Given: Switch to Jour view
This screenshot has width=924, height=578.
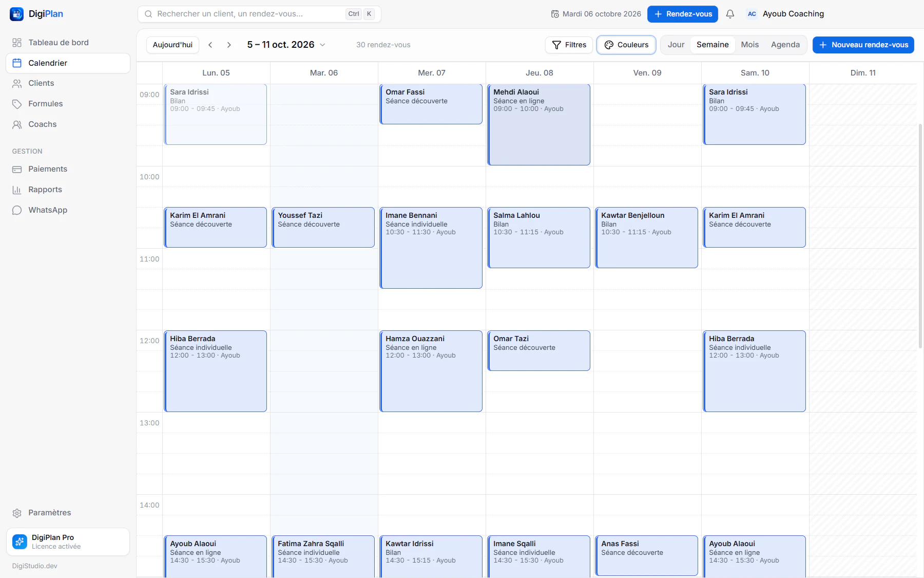Looking at the screenshot, I should pyautogui.click(x=676, y=45).
